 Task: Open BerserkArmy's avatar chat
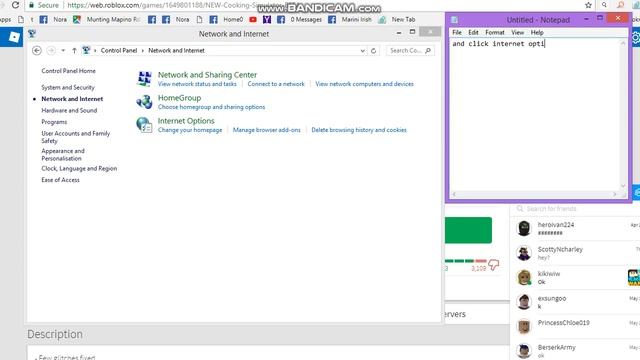524,351
